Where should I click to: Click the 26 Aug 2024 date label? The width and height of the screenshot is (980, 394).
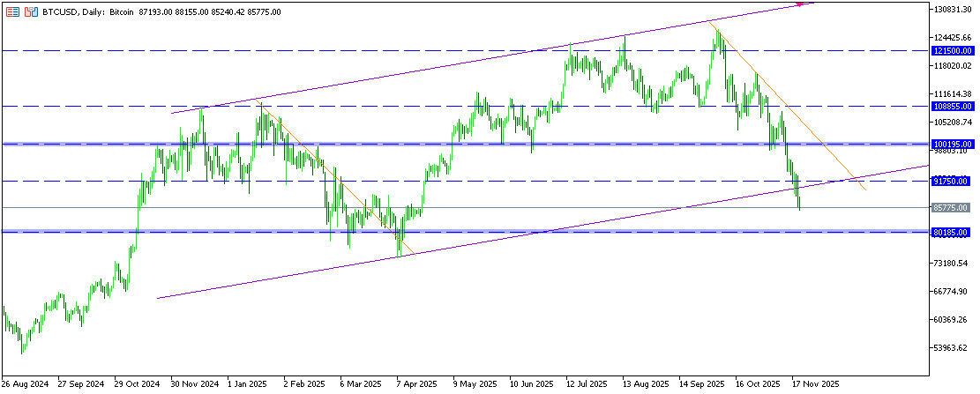[x=24, y=384]
